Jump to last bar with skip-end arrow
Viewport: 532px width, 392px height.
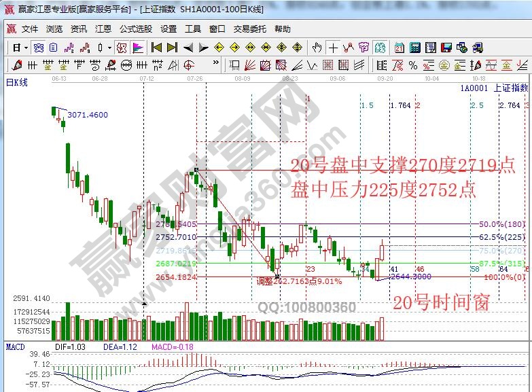tap(172, 48)
